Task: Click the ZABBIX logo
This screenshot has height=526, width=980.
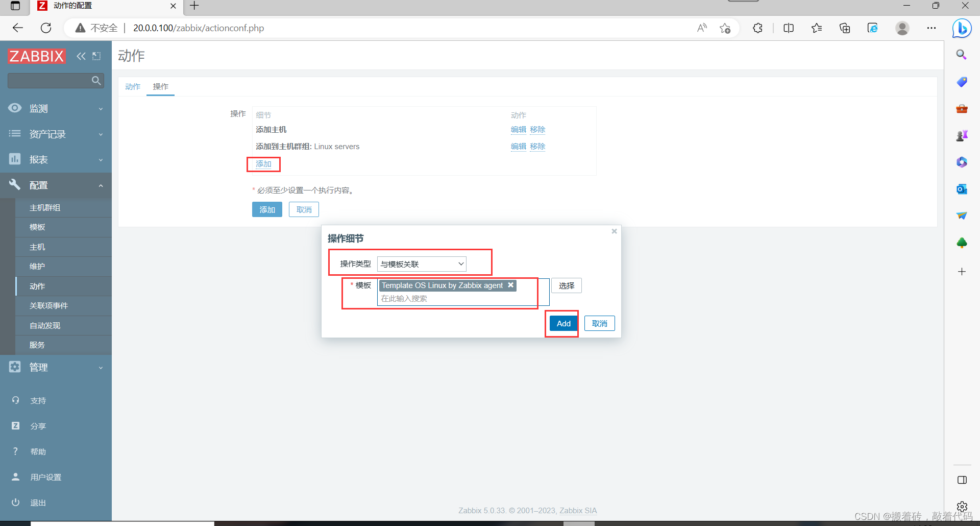Action: [37, 56]
